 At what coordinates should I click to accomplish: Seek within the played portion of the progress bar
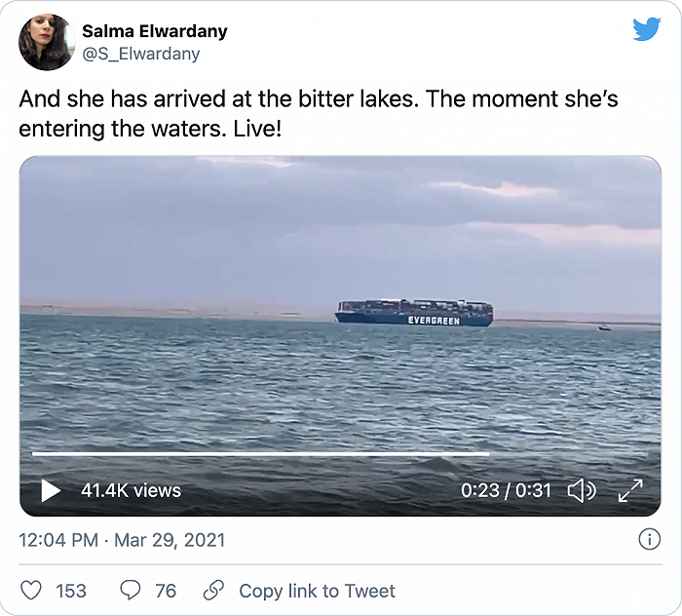253,453
